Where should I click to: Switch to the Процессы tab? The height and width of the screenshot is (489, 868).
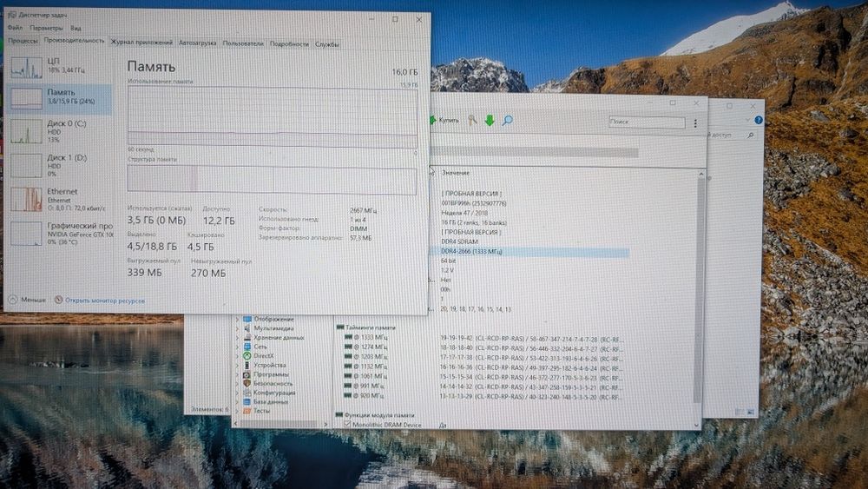[x=23, y=41]
